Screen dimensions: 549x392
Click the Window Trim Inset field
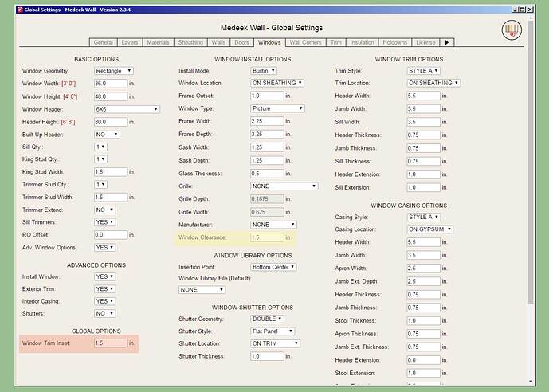click(x=111, y=343)
